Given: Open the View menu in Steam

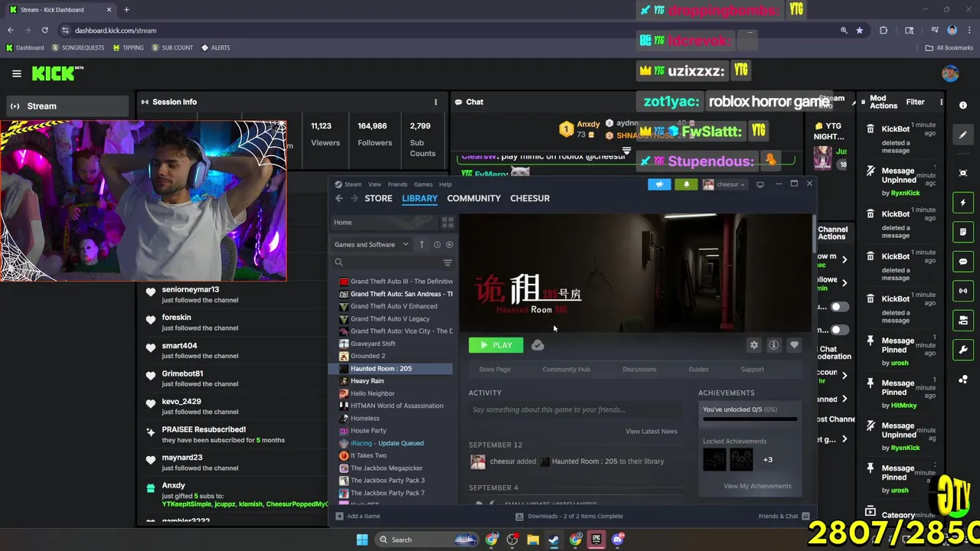Looking at the screenshot, I should pos(374,184).
